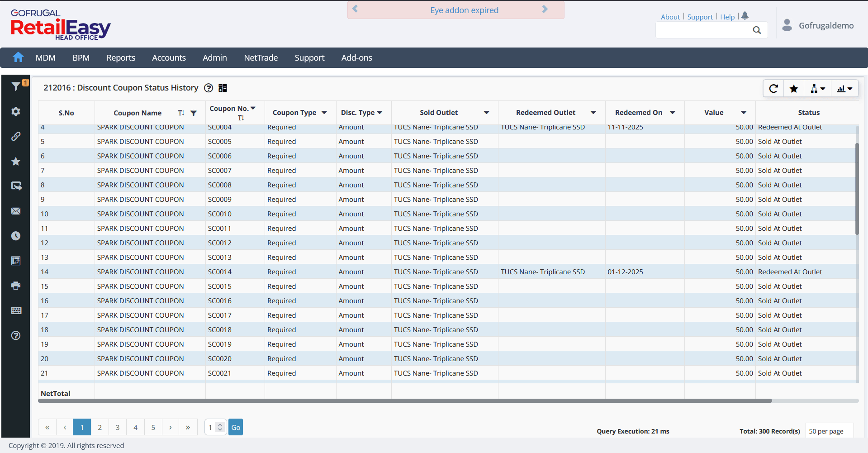
Task: Mark report as favorite with the star button
Action: [794, 89]
